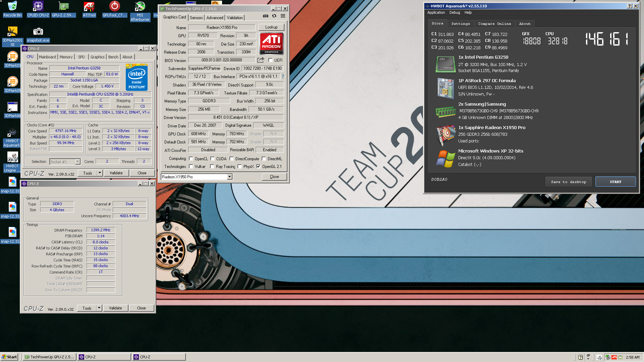
Task: Click the Close button at the bottom of GPU-Z
Action: 274,177
